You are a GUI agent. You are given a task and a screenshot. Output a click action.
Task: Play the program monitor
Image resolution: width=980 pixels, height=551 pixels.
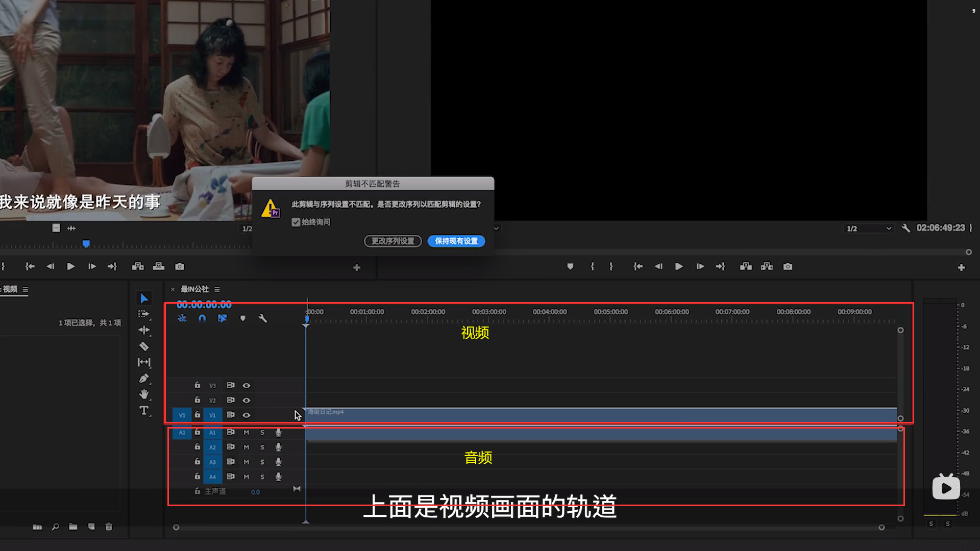[x=679, y=266]
